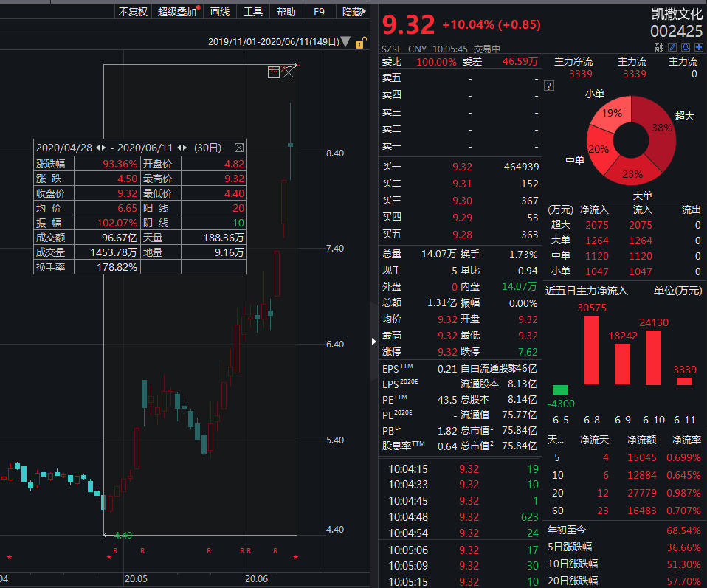Step the 2020/04/28 start date arrows
Screen dimensions: 707x588
pyautogui.click(x=101, y=148)
